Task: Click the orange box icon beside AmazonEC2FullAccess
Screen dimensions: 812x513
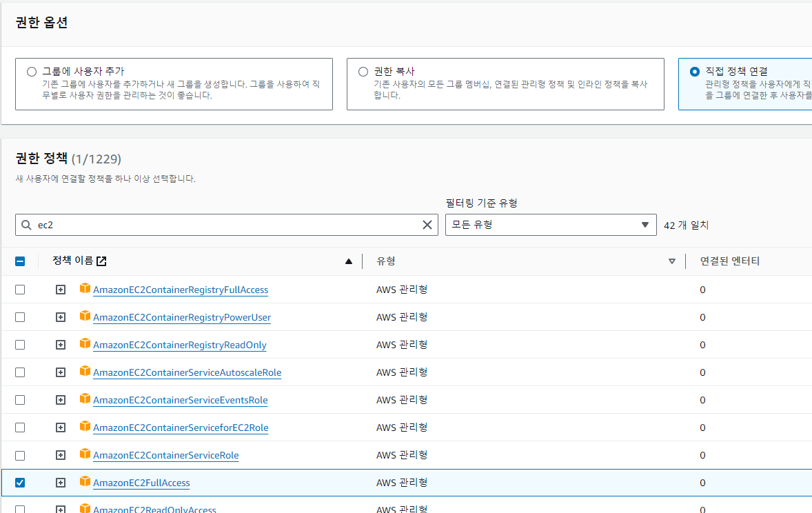Action: (x=85, y=481)
